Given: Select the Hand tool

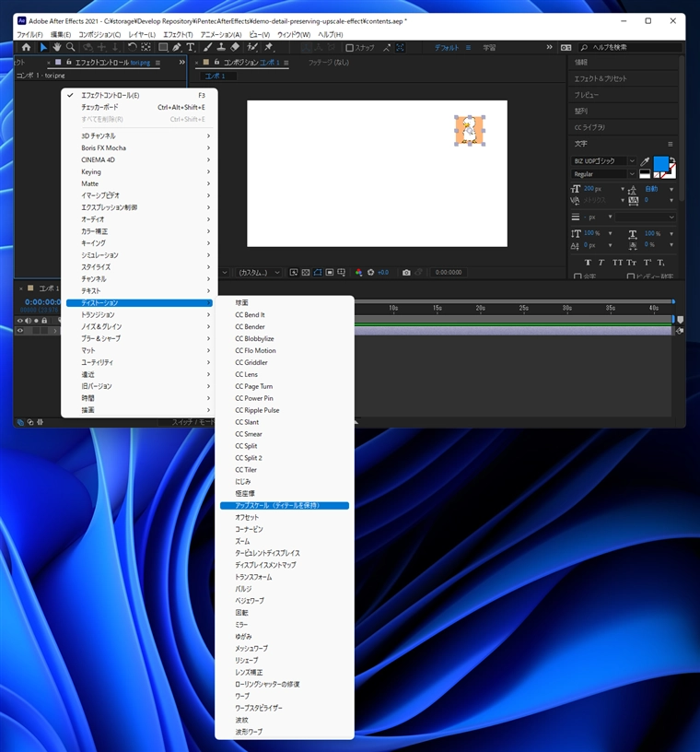Looking at the screenshot, I should point(57,47).
